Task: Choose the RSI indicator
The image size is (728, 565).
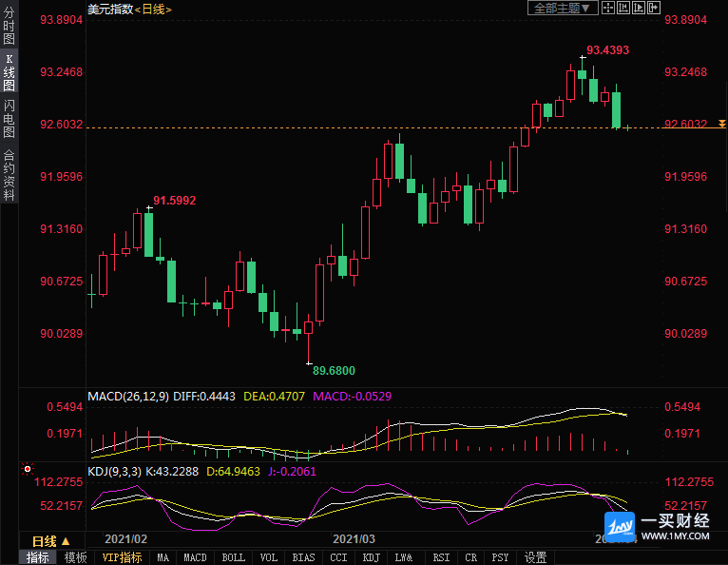Action: (441, 557)
